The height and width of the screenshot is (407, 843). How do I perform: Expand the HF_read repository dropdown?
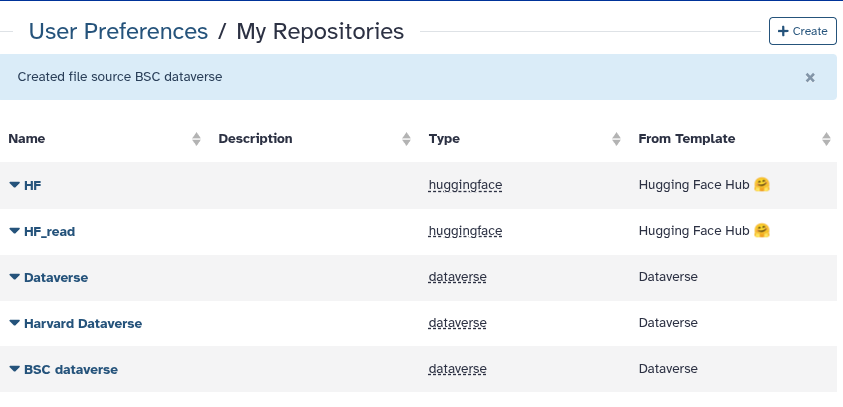point(42,232)
